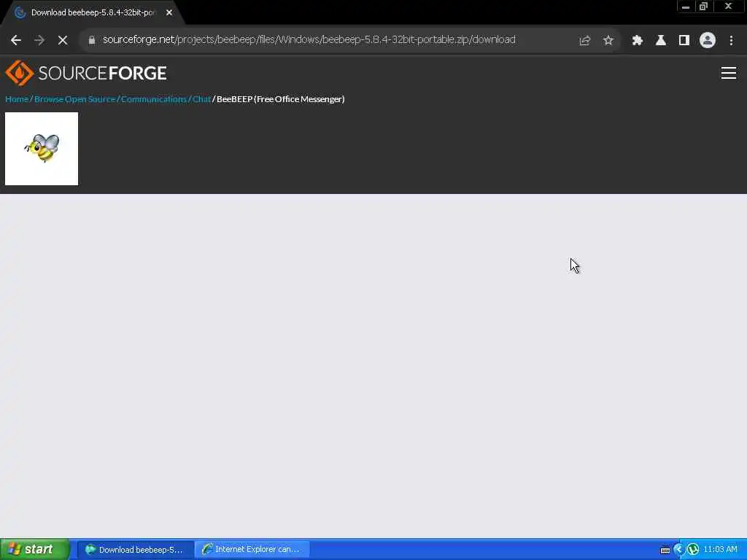
Task: Toggle the browser side panel
Action: (x=684, y=40)
